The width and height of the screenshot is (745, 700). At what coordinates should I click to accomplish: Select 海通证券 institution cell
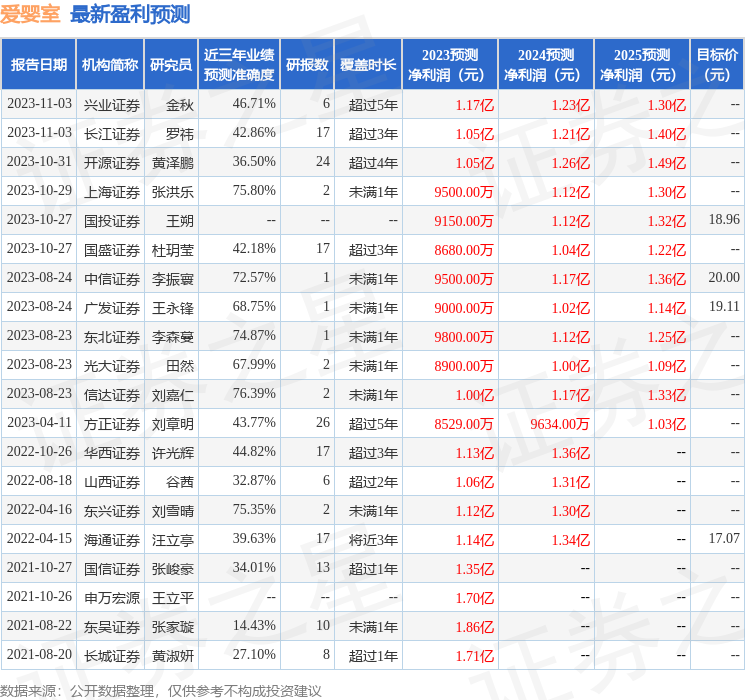point(112,540)
